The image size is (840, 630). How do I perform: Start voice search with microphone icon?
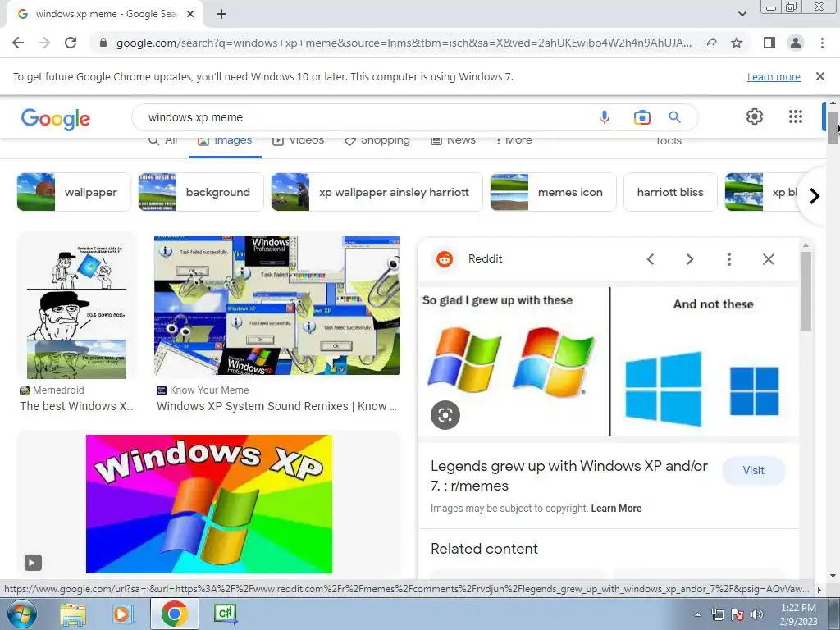pyautogui.click(x=605, y=116)
